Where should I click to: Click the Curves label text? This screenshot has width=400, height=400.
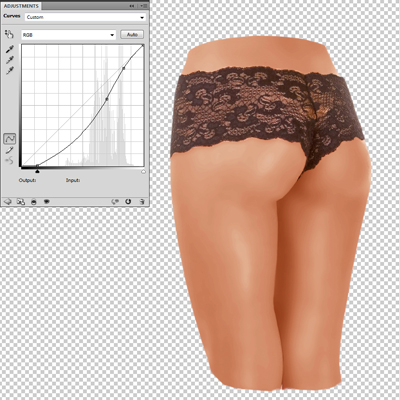coord(12,16)
